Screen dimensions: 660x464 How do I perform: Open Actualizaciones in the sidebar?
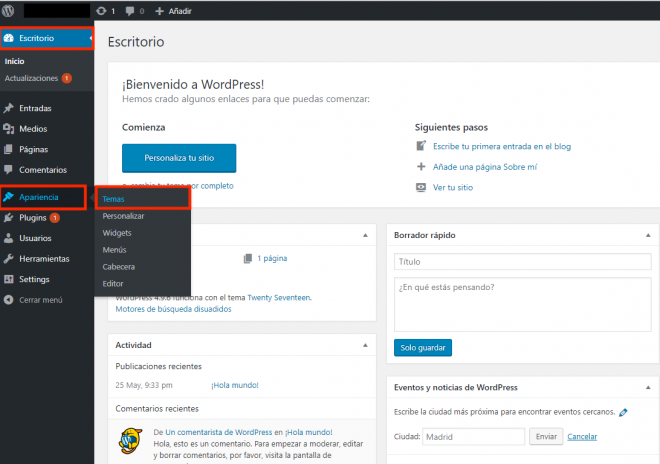click(x=31, y=78)
